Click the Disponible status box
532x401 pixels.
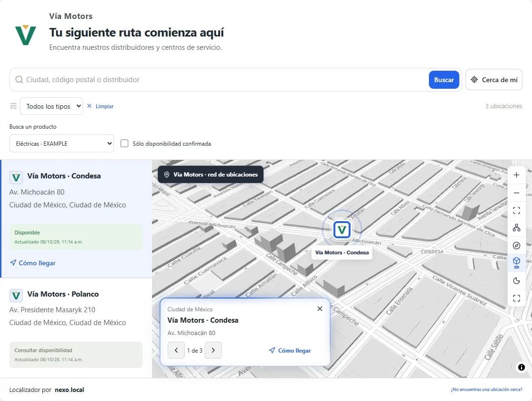click(76, 237)
